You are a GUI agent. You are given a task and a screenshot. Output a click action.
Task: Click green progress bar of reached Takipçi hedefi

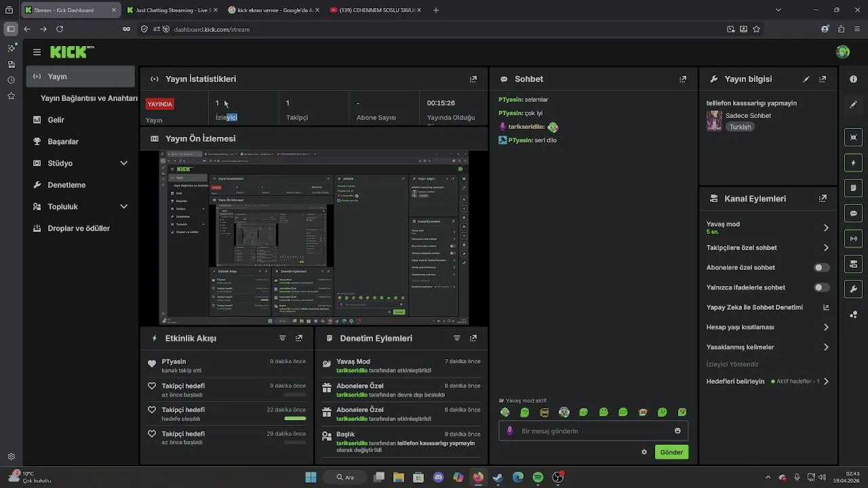(295, 418)
